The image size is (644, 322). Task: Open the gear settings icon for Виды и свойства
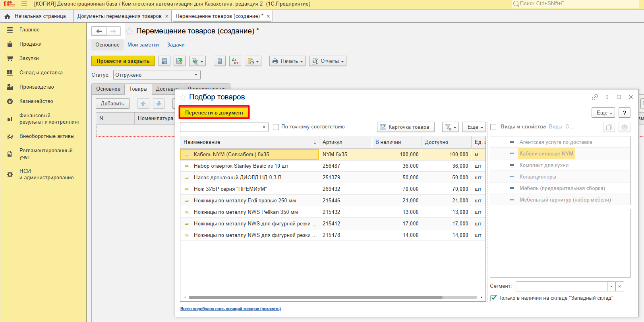(625, 127)
